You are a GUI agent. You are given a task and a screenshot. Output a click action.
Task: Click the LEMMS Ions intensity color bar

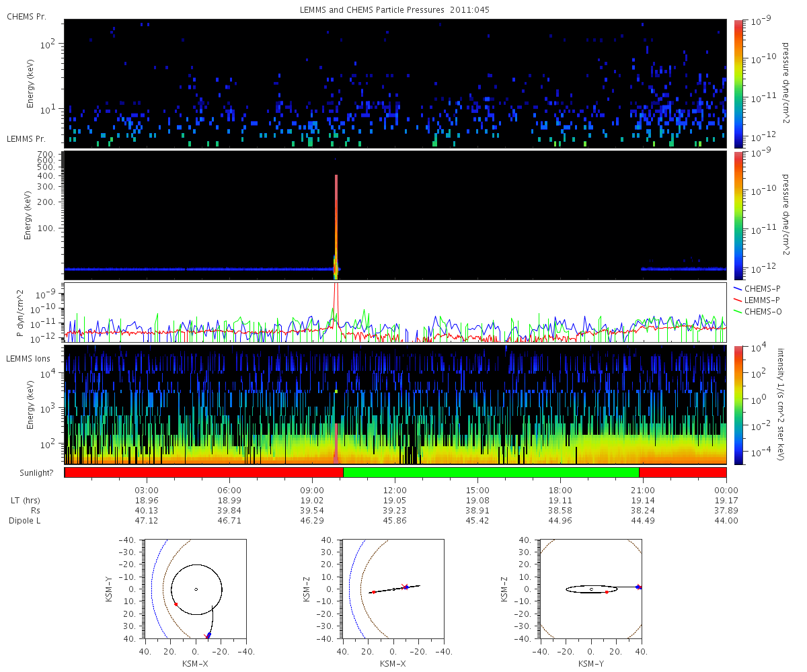click(738, 405)
